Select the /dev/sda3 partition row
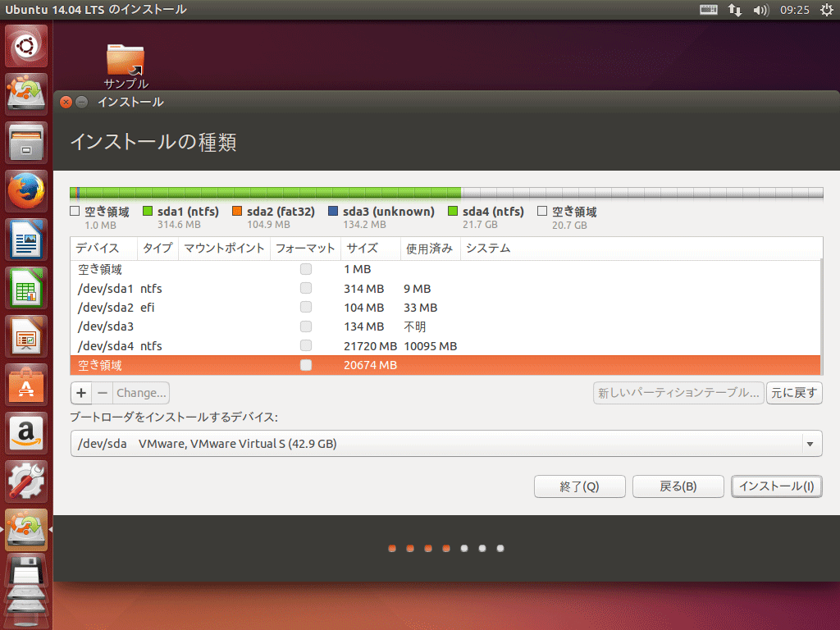This screenshot has width=840, height=630. pyautogui.click(x=445, y=326)
